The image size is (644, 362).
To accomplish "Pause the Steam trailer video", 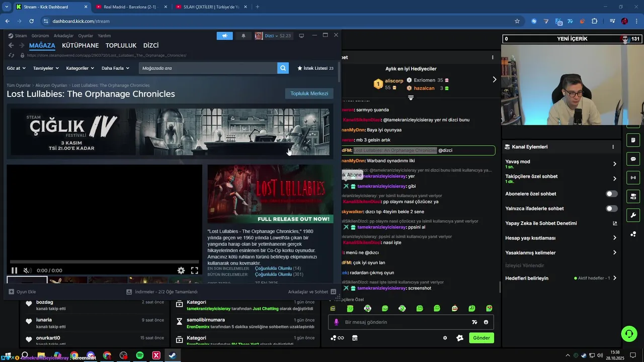I will coord(15,270).
